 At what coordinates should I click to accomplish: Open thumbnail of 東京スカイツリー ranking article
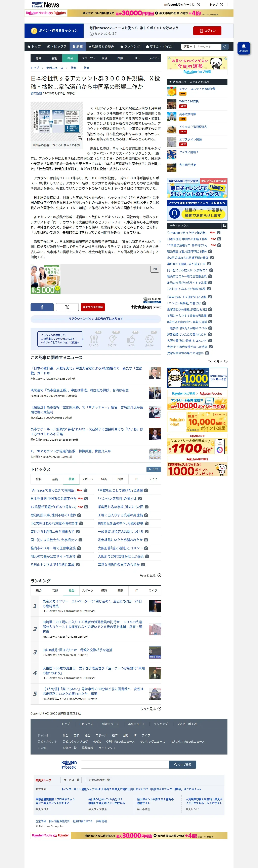tap(155, 606)
